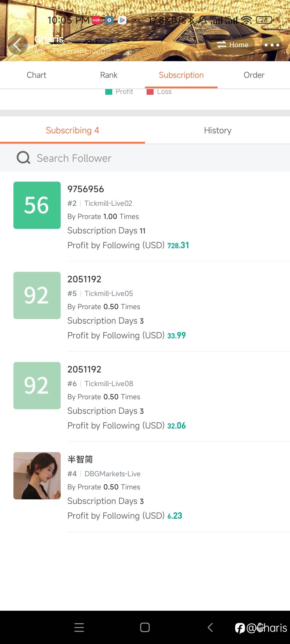Select the Subscribing 4 sub-tab

pyautogui.click(x=73, y=130)
